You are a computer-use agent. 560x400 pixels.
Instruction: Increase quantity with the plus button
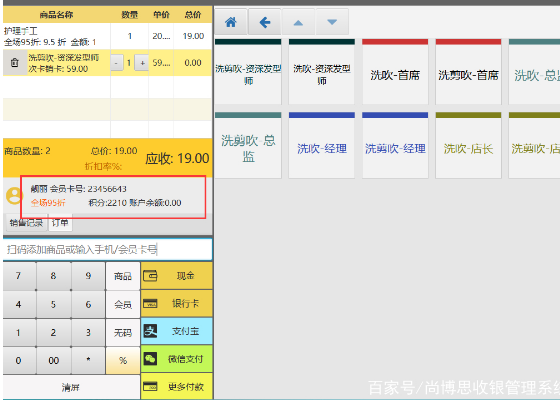click(x=142, y=63)
